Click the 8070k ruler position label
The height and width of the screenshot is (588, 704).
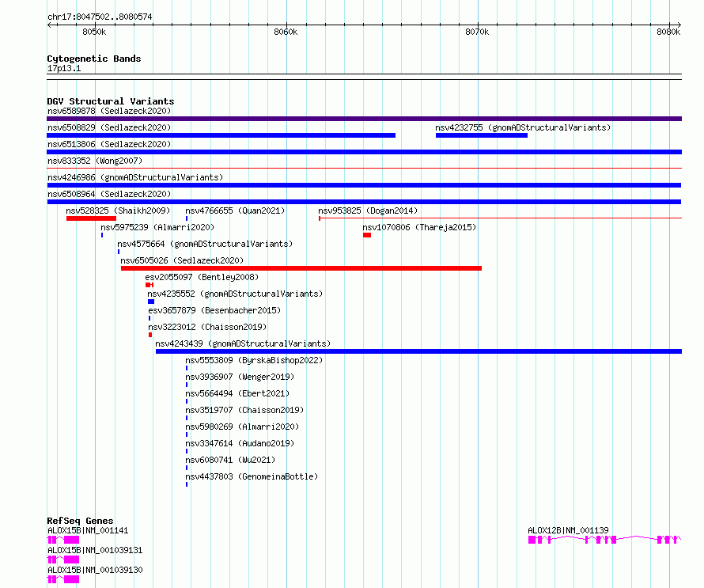point(477,32)
